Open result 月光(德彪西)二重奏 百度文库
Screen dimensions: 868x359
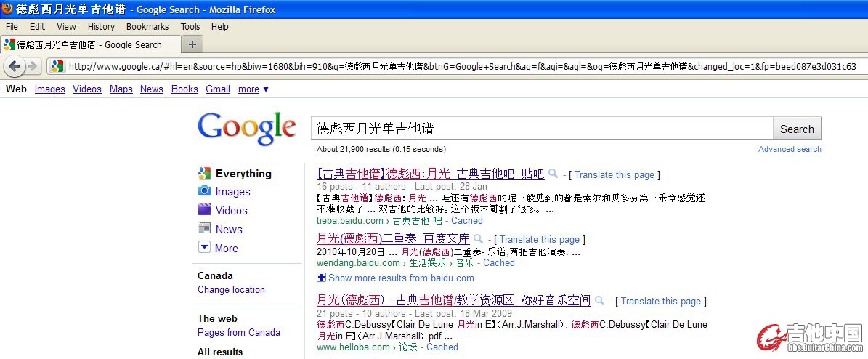(392, 238)
